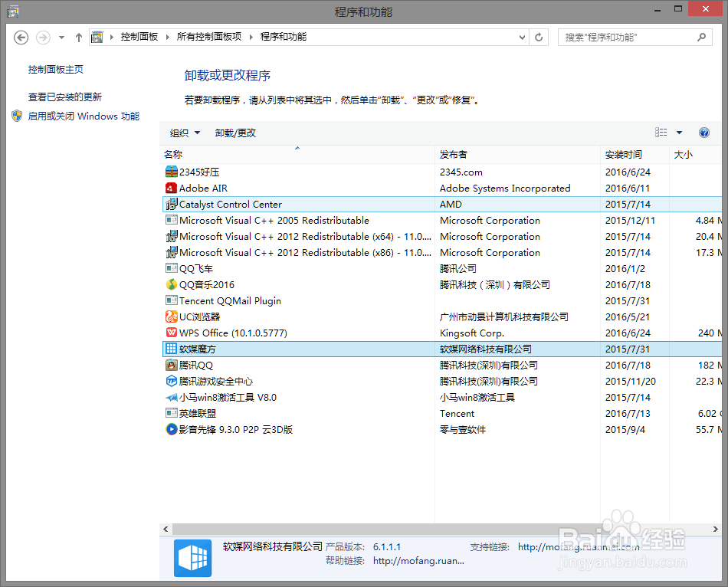Open 启用或关闭 Windows 功能 link

(x=84, y=116)
